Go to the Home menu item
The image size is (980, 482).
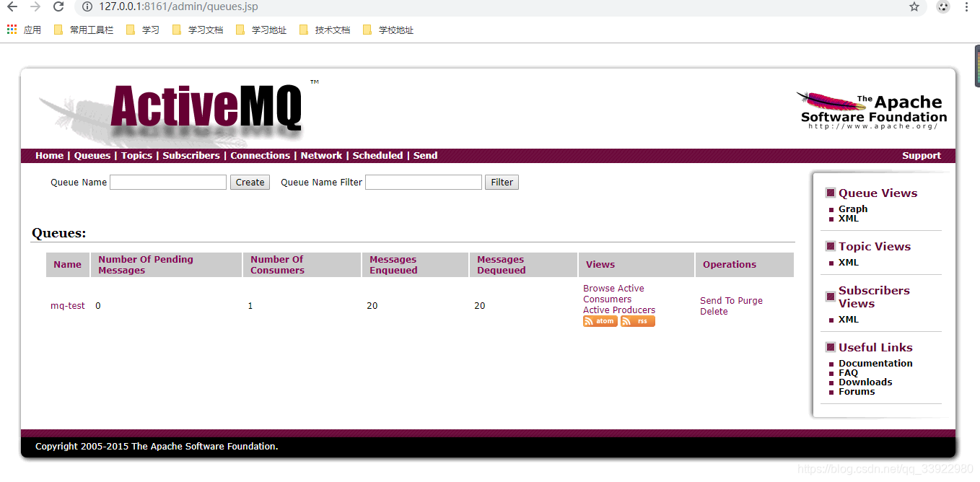click(x=49, y=156)
